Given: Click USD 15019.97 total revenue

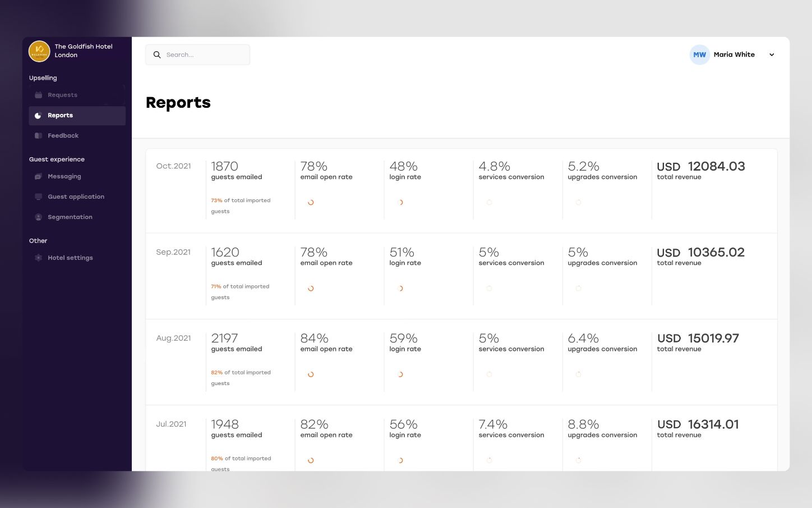Looking at the screenshot, I should click(698, 338).
